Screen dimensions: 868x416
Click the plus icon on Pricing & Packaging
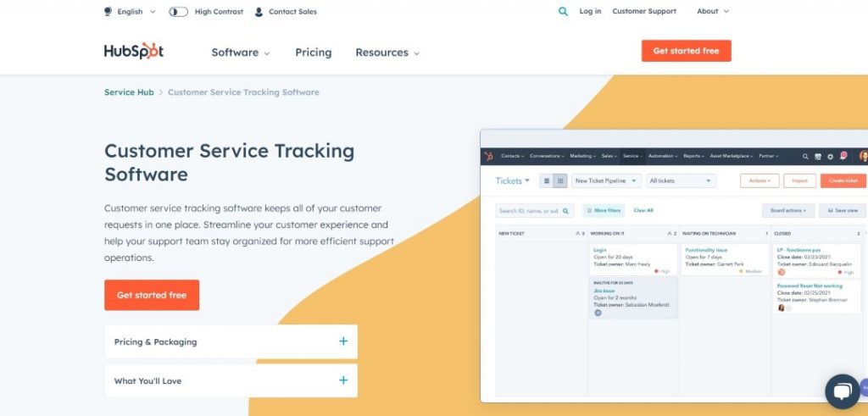coord(343,341)
